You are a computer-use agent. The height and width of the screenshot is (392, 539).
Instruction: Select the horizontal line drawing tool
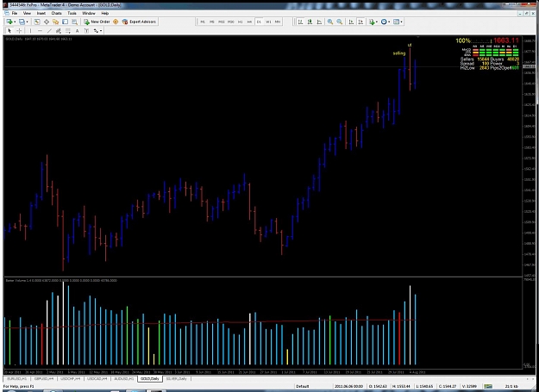40,30
